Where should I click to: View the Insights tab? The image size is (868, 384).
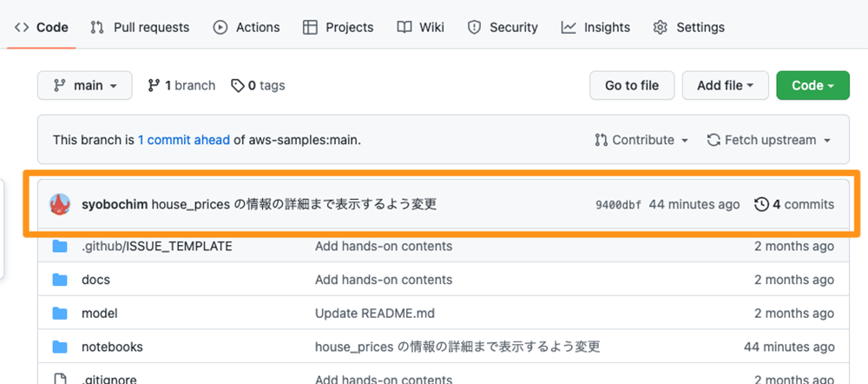[x=595, y=27]
